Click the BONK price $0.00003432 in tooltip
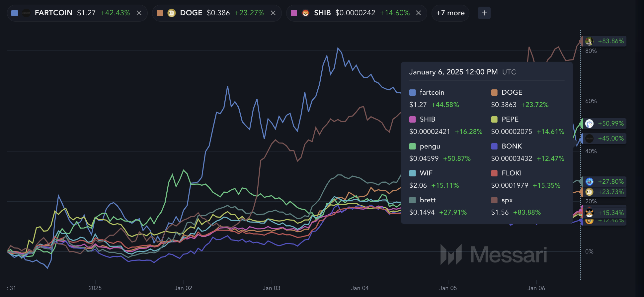Viewport: 644px width, 297px height. 512,158
